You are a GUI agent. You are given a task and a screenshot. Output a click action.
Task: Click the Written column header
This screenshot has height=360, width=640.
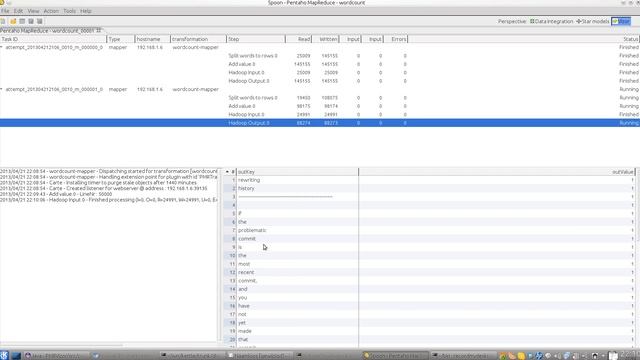coord(326,39)
